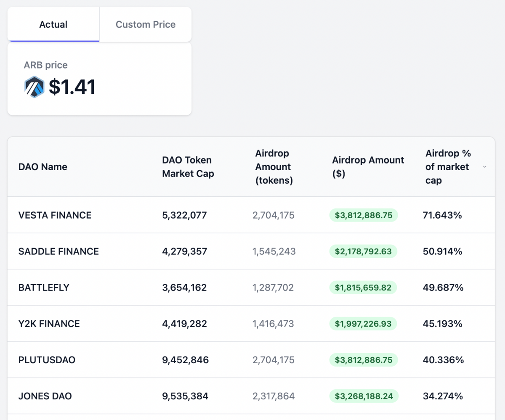Image resolution: width=505 pixels, height=420 pixels.
Task: Click PlutusDAO $3,812,886.75 badge
Action: click(364, 360)
